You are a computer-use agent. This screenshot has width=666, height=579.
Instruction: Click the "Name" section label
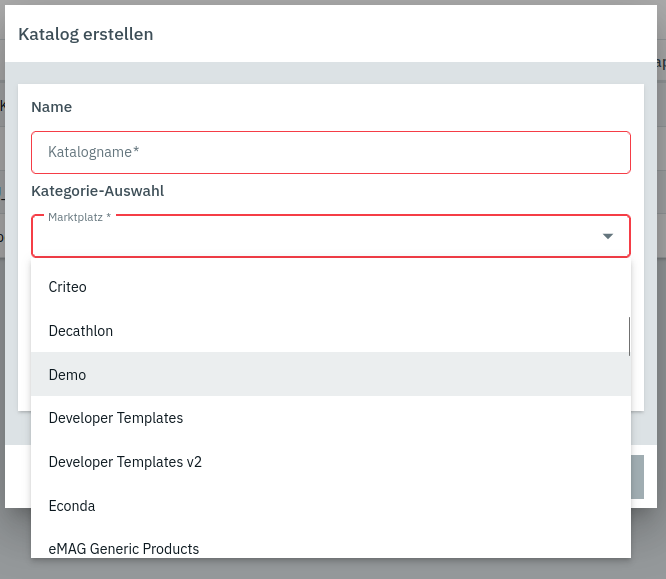click(x=52, y=107)
